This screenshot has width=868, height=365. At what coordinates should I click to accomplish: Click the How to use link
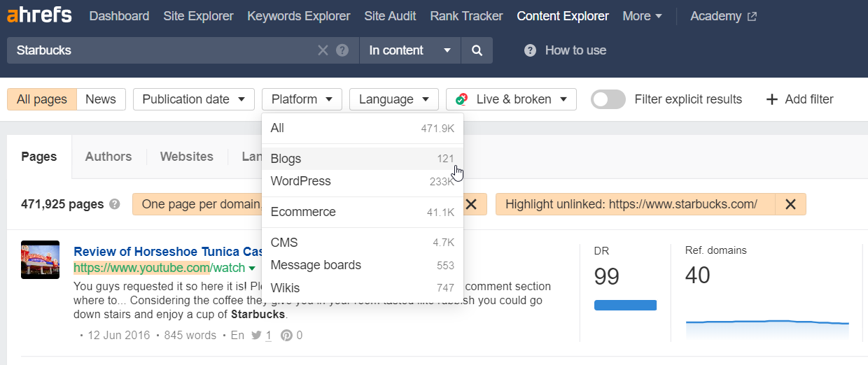[575, 50]
